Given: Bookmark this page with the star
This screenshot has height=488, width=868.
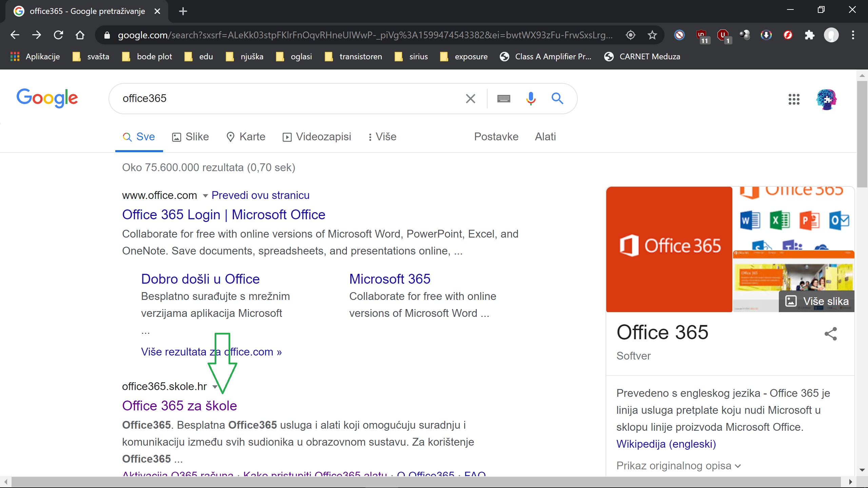Looking at the screenshot, I should [652, 35].
